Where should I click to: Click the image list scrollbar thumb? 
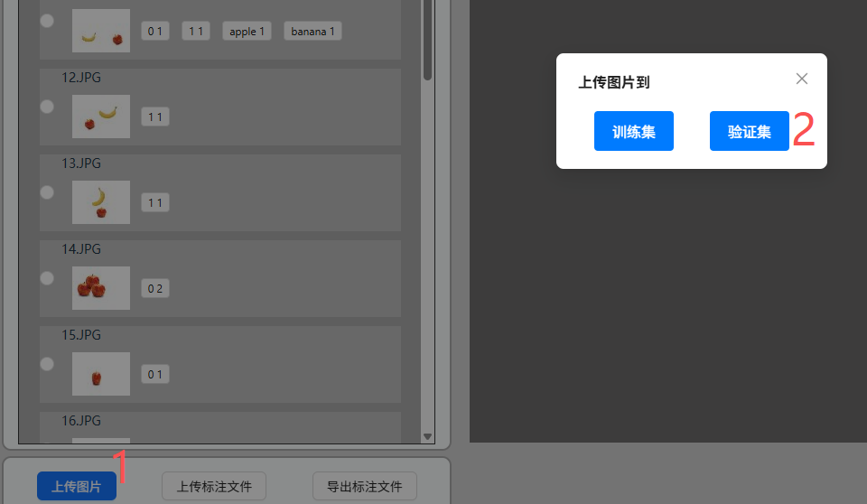(428, 41)
